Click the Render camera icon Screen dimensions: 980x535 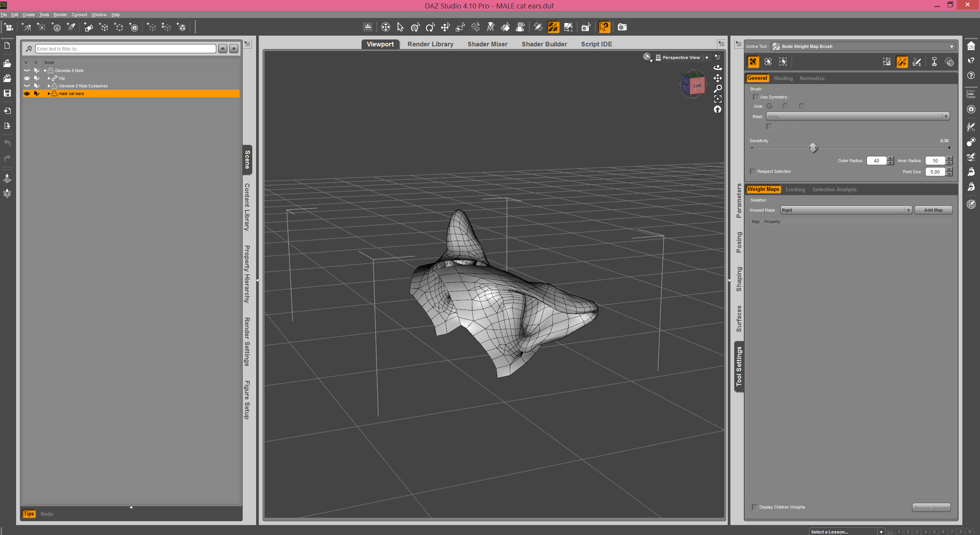pos(622,27)
